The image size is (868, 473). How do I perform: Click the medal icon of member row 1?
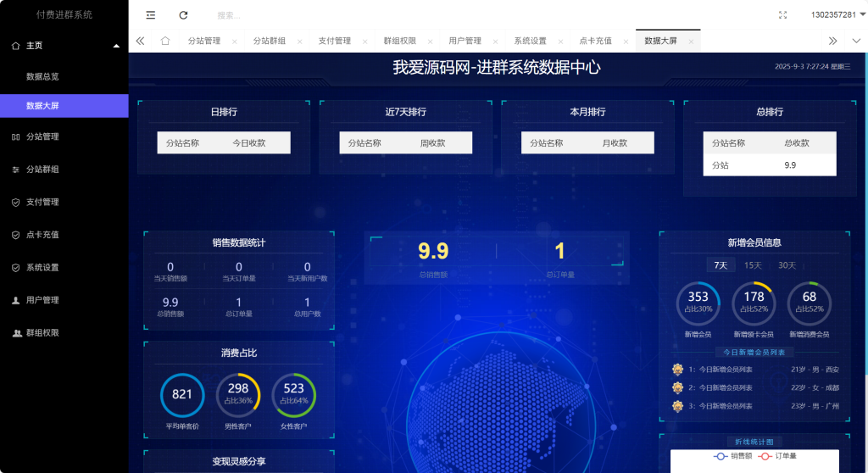(677, 370)
